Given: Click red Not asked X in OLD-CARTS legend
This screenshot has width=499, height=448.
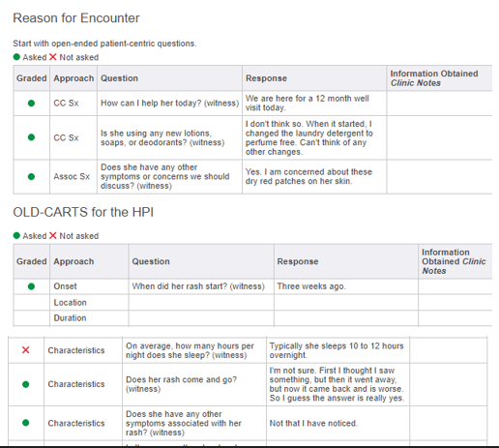Looking at the screenshot, I should [53, 236].
